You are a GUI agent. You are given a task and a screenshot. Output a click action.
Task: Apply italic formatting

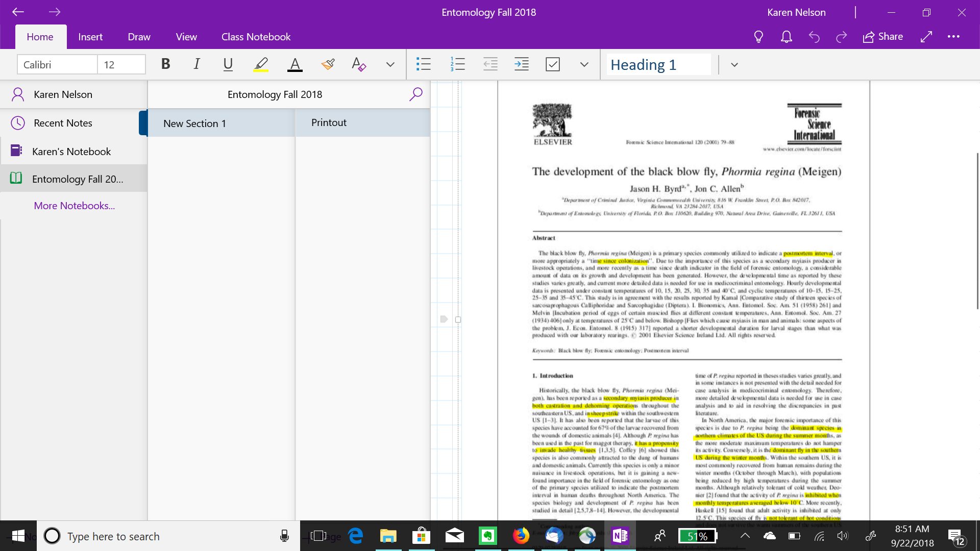[x=196, y=64]
